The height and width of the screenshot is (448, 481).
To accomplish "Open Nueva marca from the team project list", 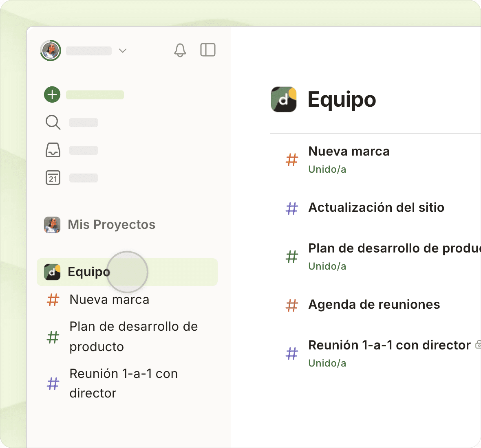I will click(349, 151).
